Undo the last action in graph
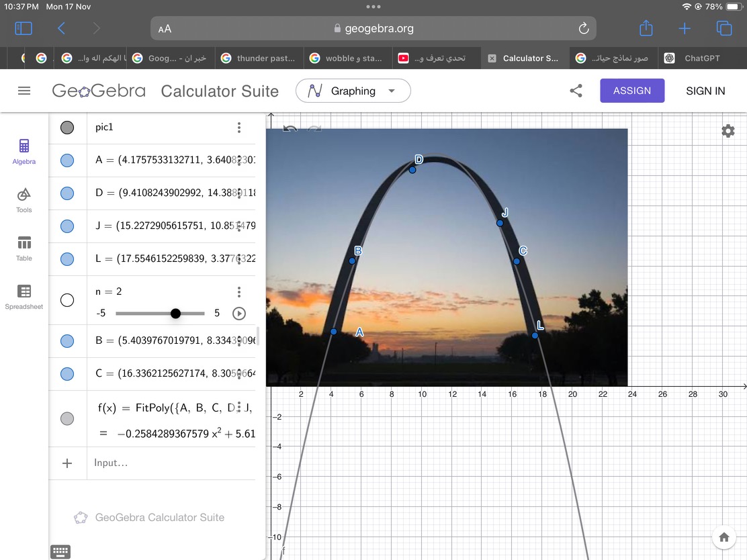The width and height of the screenshot is (747, 560). tap(290, 129)
